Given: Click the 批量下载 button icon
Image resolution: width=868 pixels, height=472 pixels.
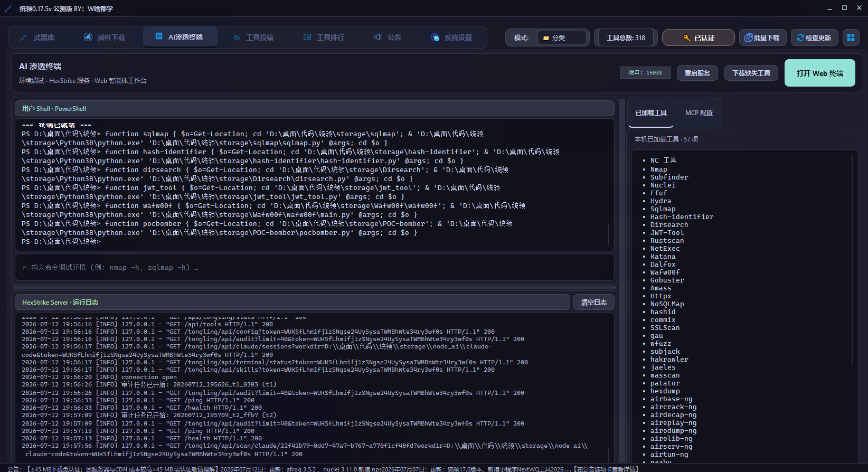Looking at the screenshot, I should [748, 37].
